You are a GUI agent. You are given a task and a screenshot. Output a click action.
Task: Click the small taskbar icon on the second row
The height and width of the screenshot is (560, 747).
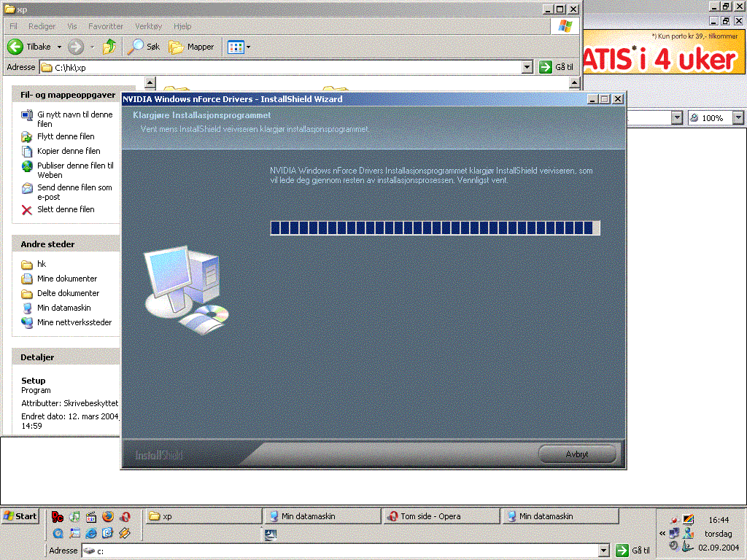[x=271, y=534]
